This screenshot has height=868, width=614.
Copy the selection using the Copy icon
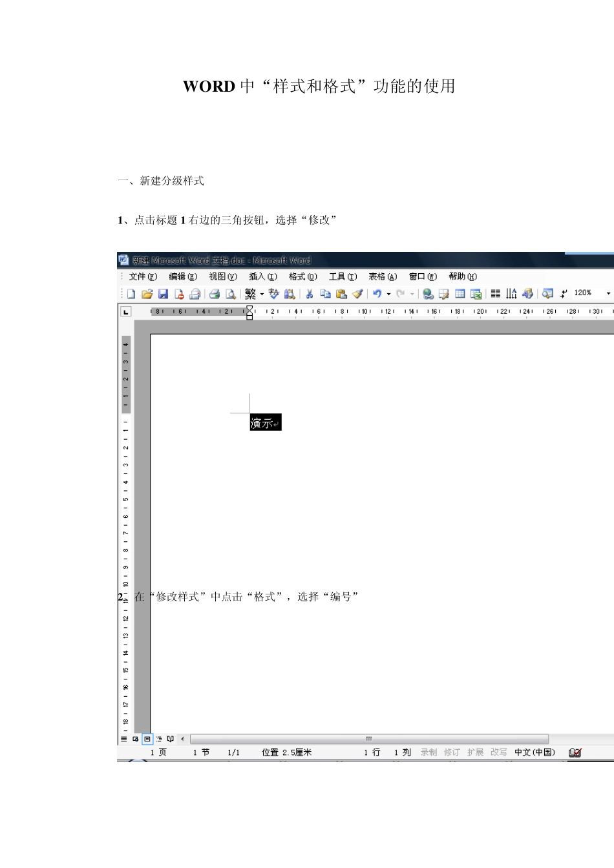(x=326, y=294)
